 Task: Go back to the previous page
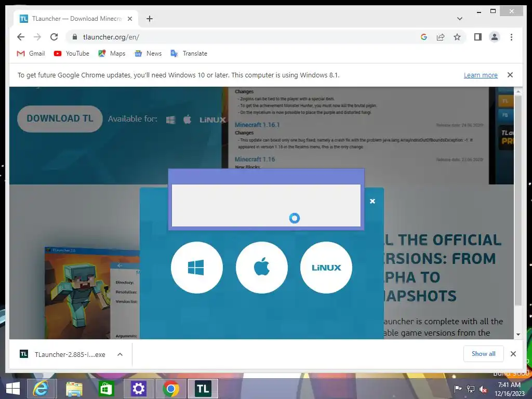pos(21,37)
